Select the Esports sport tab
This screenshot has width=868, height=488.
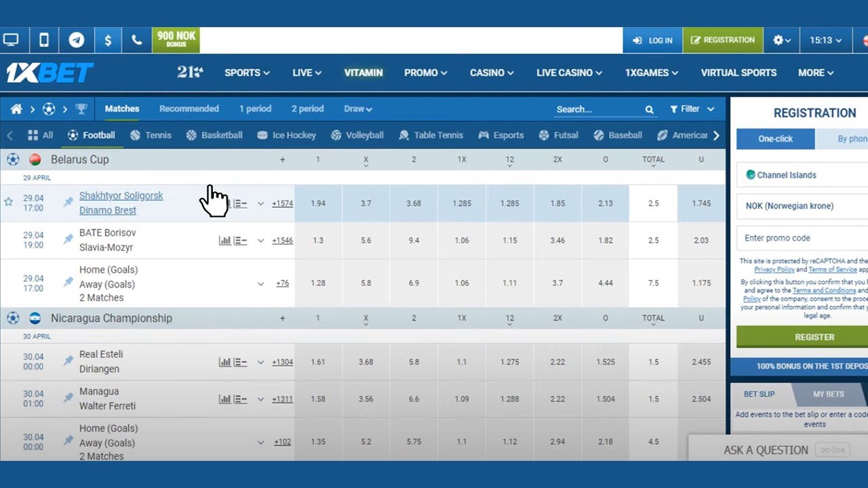(x=501, y=135)
